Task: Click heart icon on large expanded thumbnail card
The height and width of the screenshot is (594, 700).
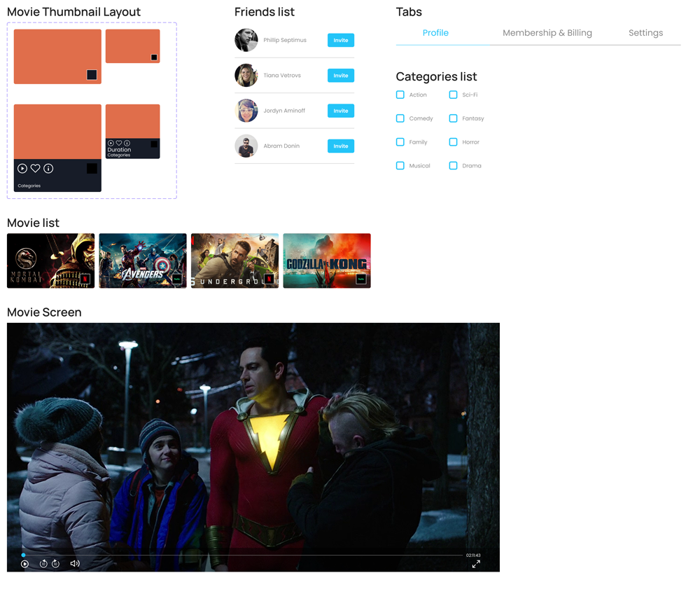Action: 35,168
